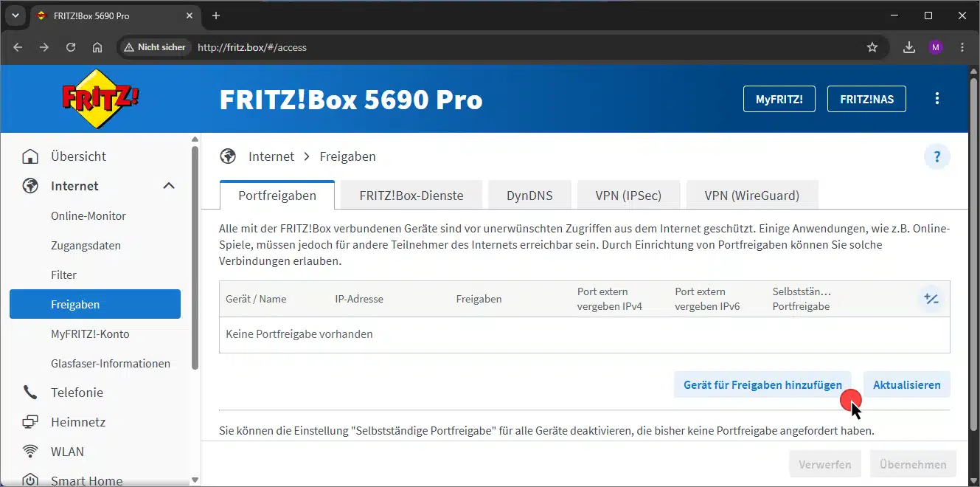Open Filter in the sidebar
This screenshot has height=487, width=980.
[x=64, y=275]
